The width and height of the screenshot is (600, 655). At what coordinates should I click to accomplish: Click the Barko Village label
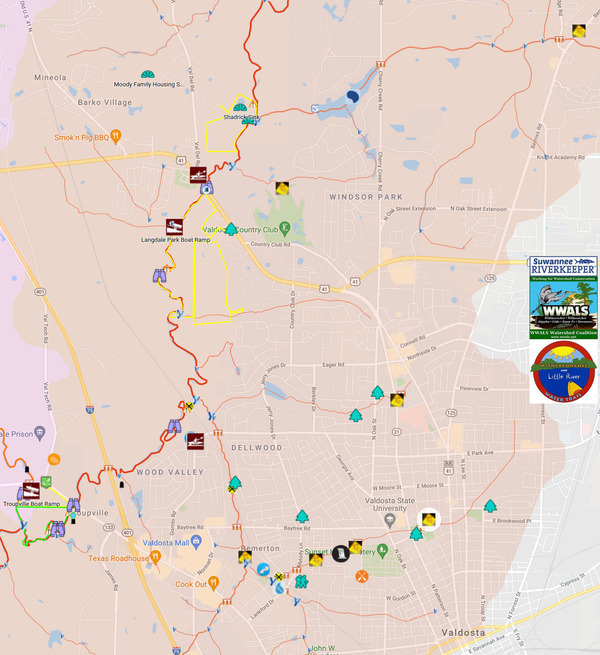coord(104,102)
